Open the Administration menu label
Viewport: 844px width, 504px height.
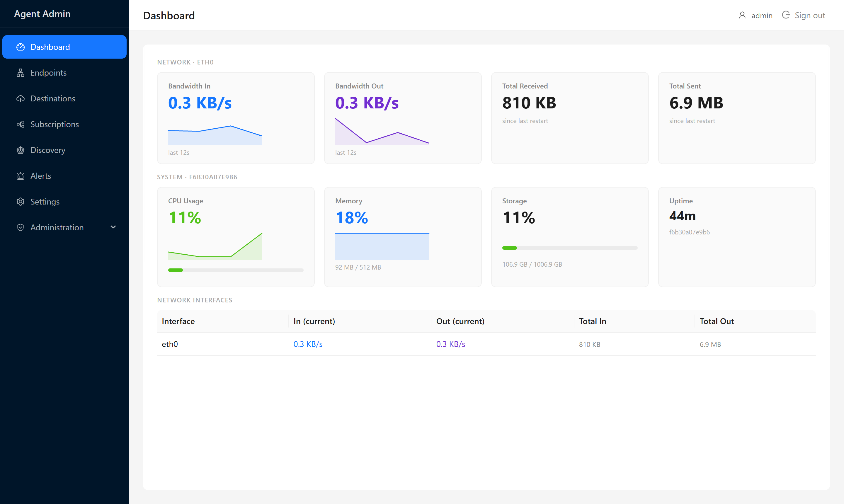[57, 228]
